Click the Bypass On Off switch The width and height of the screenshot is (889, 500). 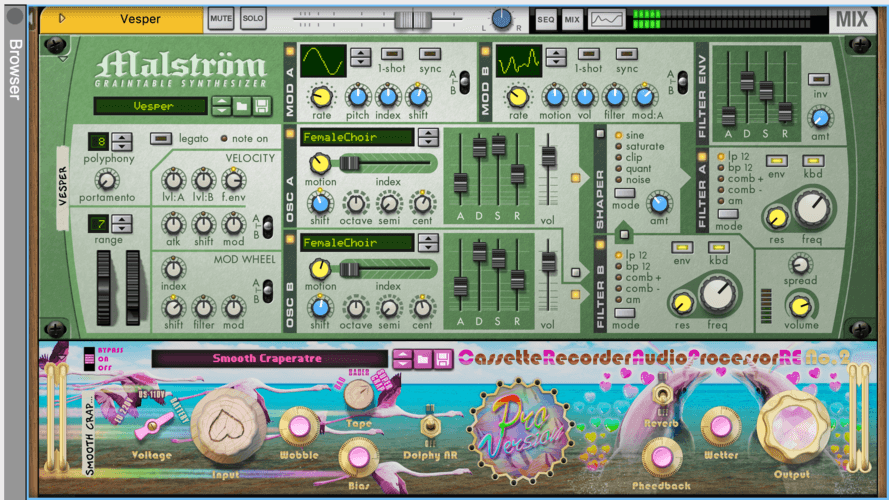(89, 359)
